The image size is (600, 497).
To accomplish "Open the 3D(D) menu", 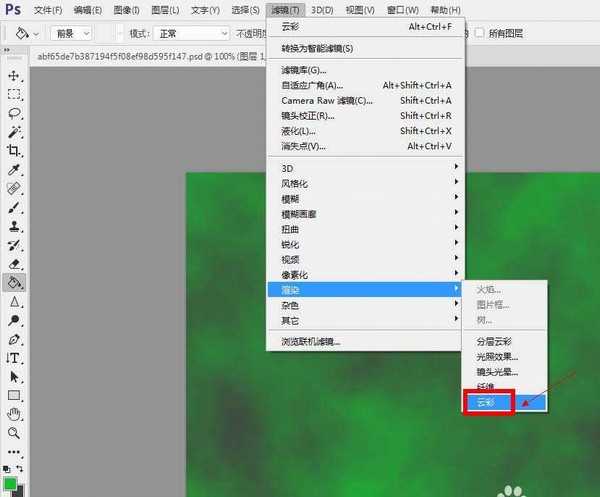I will (322, 10).
